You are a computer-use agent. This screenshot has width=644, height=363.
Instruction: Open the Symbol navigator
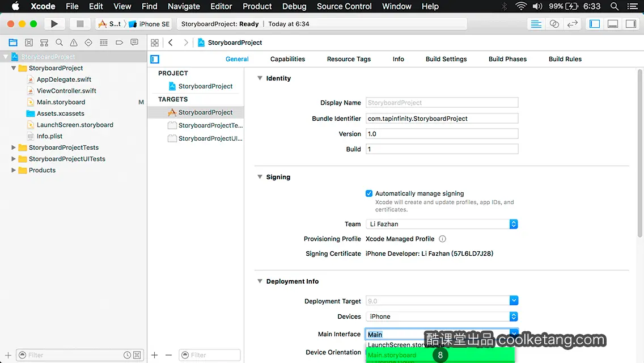point(44,43)
